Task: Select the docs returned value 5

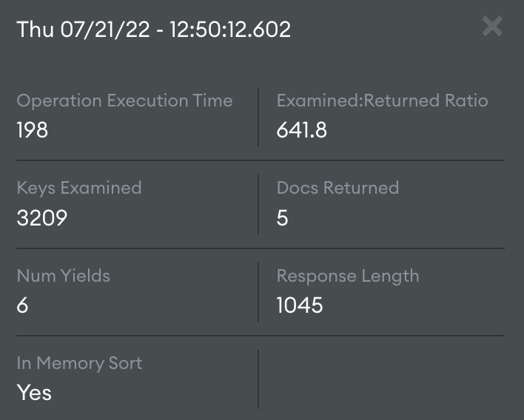Action: pyautogui.click(x=282, y=217)
